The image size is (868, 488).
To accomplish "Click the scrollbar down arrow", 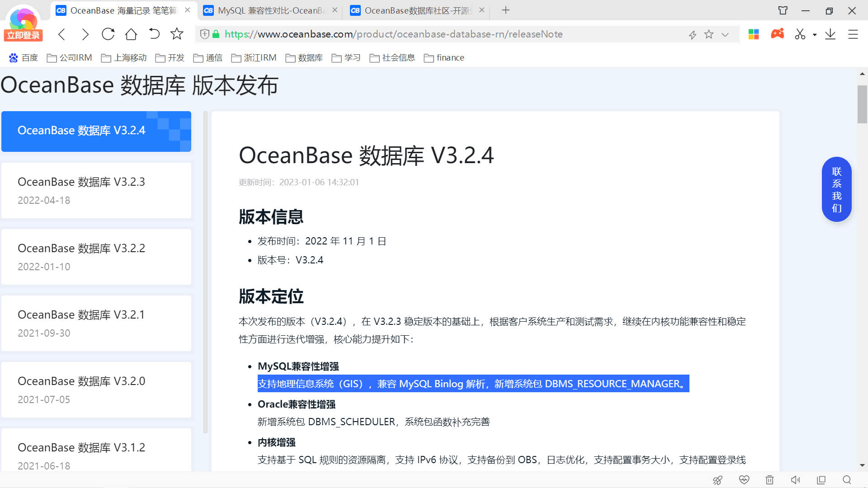I will [x=862, y=465].
